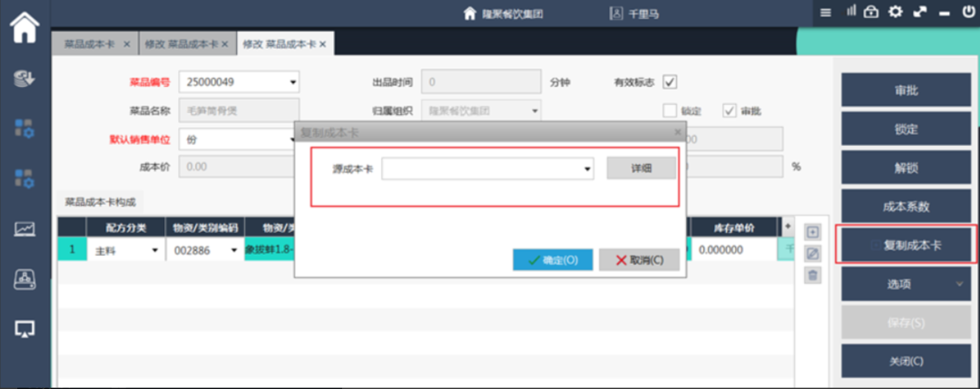The height and width of the screenshot is (389, 980).
Task: Add a new row with plus icon
Action: [812, 232]
